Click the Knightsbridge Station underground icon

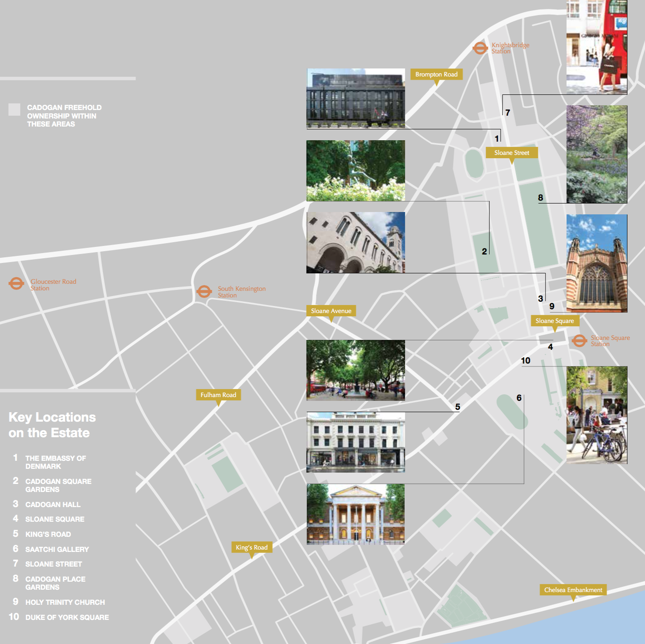(x=480, y=48)
